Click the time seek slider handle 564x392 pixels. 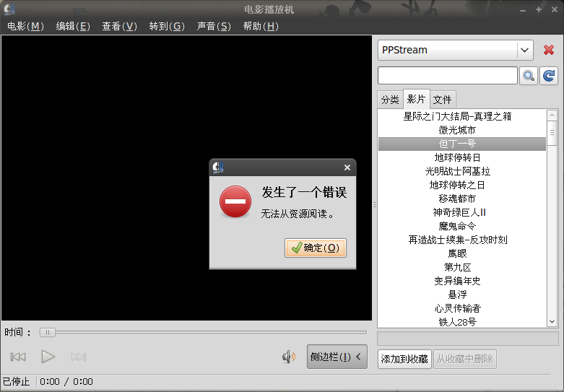48,332
